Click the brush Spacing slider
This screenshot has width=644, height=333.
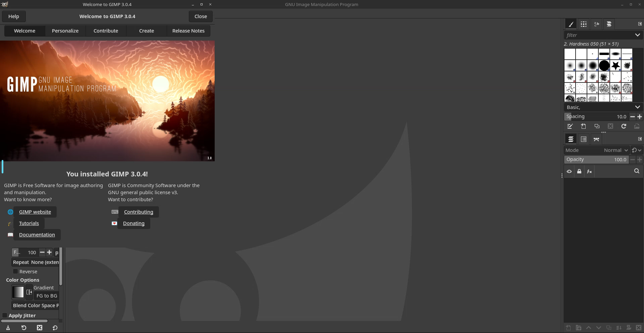(x=596, y=117)
